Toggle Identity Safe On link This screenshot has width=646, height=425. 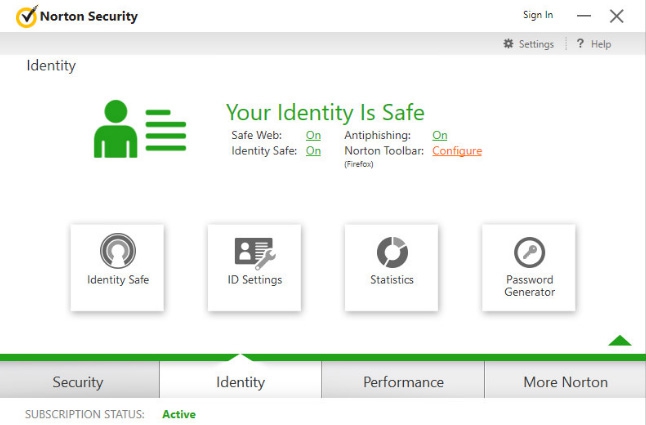tap(313, 151)
